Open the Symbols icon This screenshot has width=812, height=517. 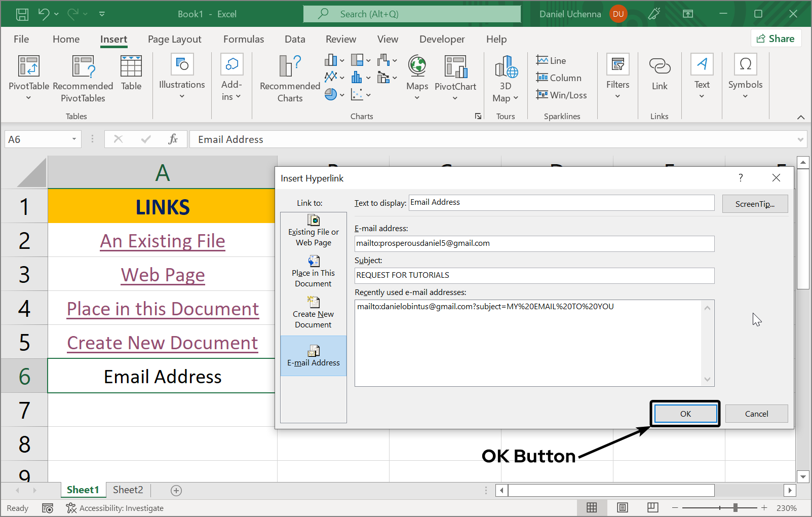(x=745, y=65)
